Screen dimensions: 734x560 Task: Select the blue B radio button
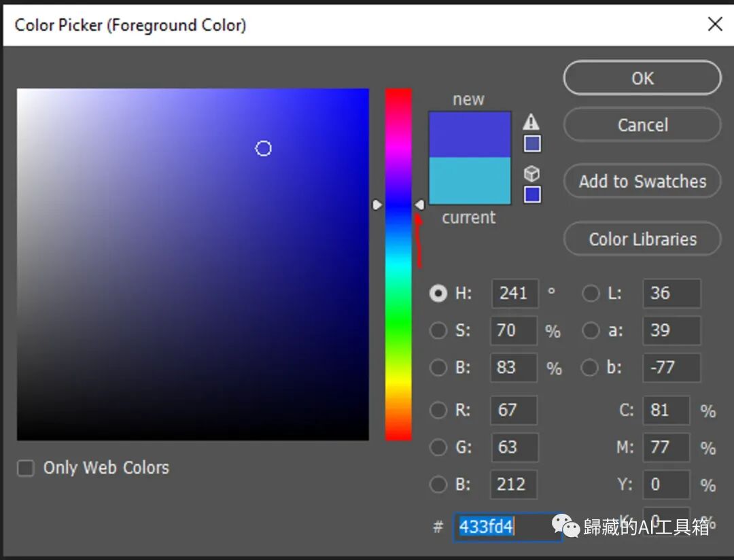coord(438,484)
